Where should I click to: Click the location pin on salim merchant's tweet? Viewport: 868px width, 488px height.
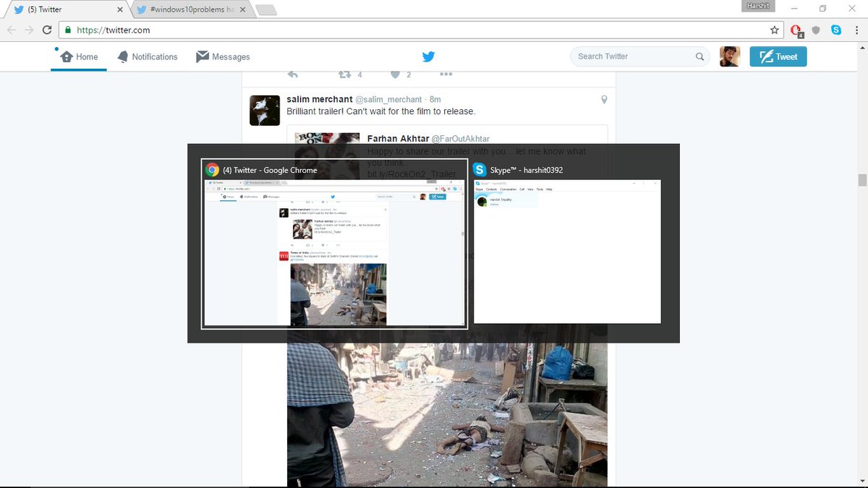[x=604, y=100]
